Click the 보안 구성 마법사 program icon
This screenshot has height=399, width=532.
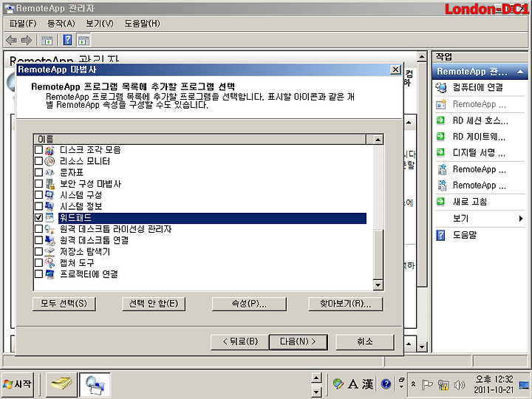pos(50,184)
